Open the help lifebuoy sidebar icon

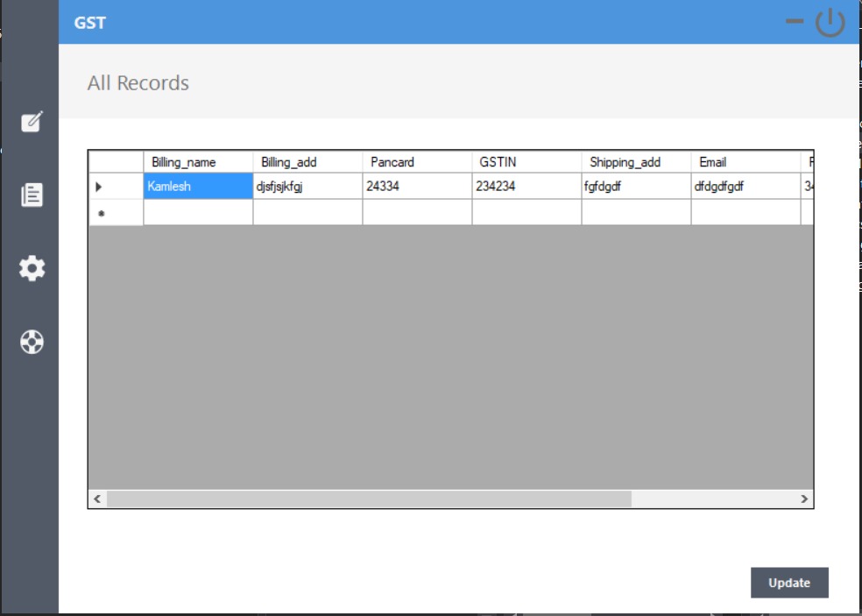tap(32, 342)
